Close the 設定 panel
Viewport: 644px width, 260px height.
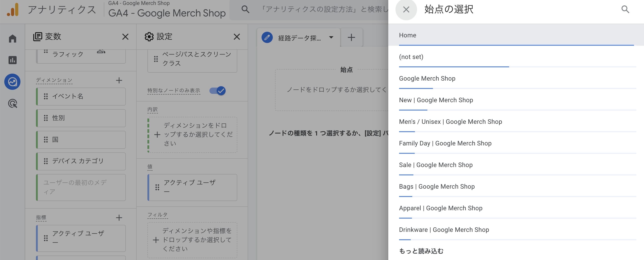[237, 37]
